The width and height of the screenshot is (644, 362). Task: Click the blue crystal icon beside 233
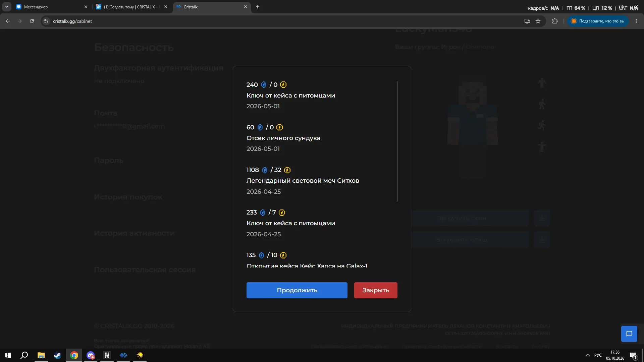[x=263, y=213]
